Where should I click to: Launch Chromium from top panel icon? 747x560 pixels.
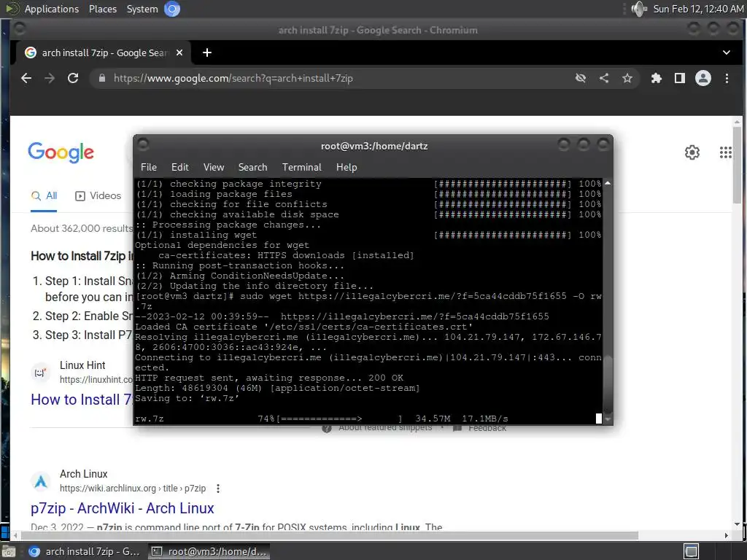(x=172, y=9)
